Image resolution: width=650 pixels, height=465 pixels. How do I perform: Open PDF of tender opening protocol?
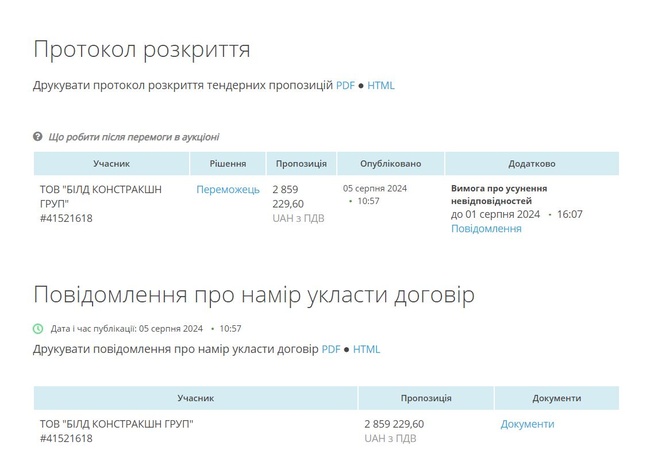coord(345,85)
